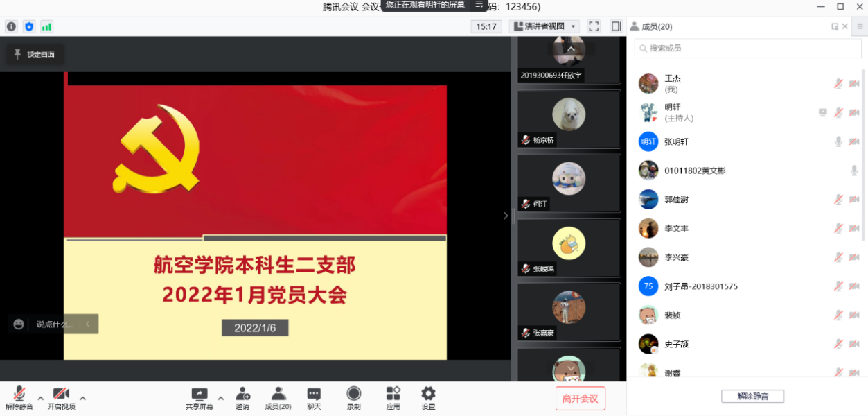Viewport: 868px width, 416px height.
Task: Expand audio options arrow beside unmute
Action: pos(40,398)
